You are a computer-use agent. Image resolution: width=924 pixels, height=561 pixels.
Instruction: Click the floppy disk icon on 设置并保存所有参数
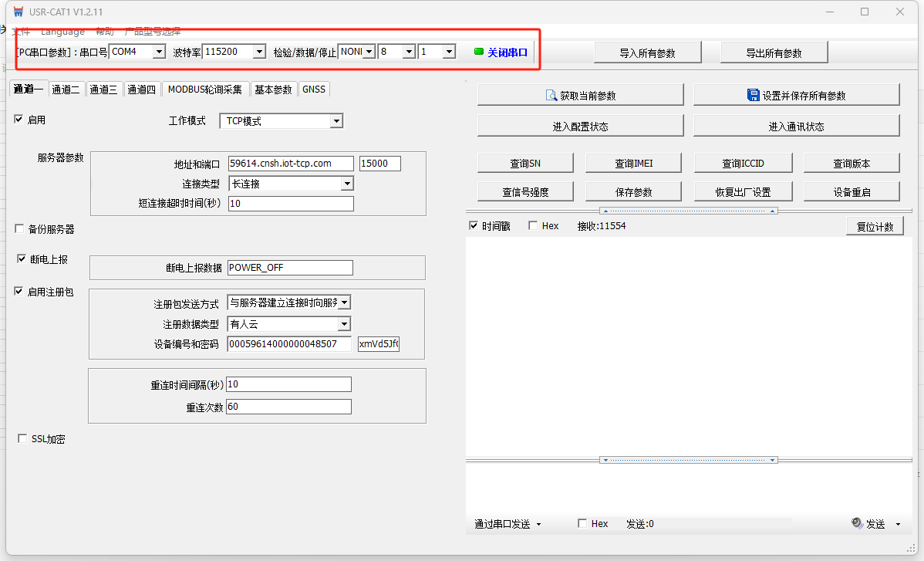tap(753, 95)
